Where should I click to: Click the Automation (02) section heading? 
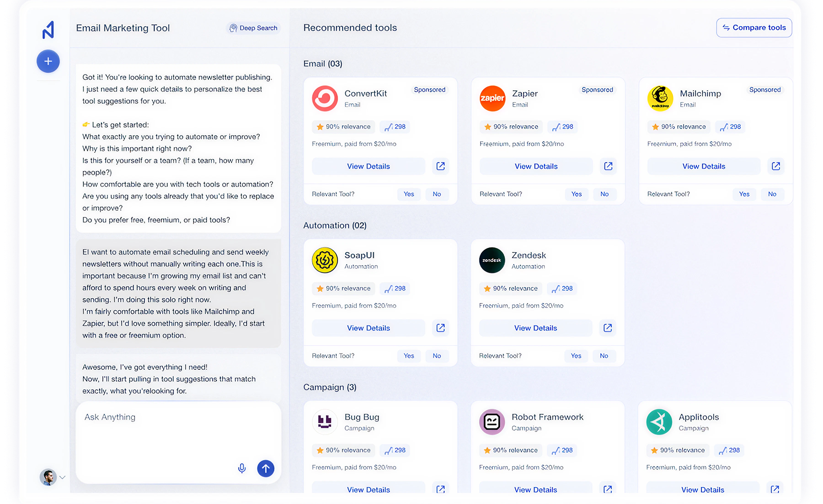(335, 225)
